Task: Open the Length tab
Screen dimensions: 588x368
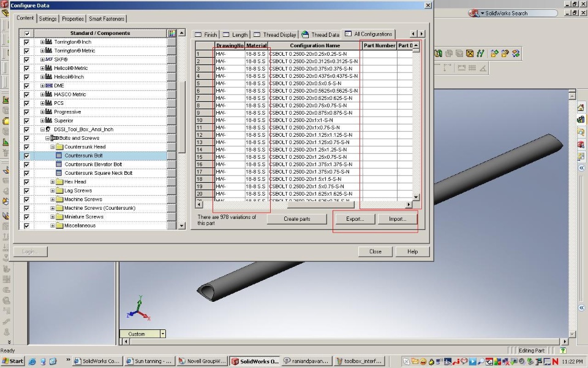Action: [235, 34]
